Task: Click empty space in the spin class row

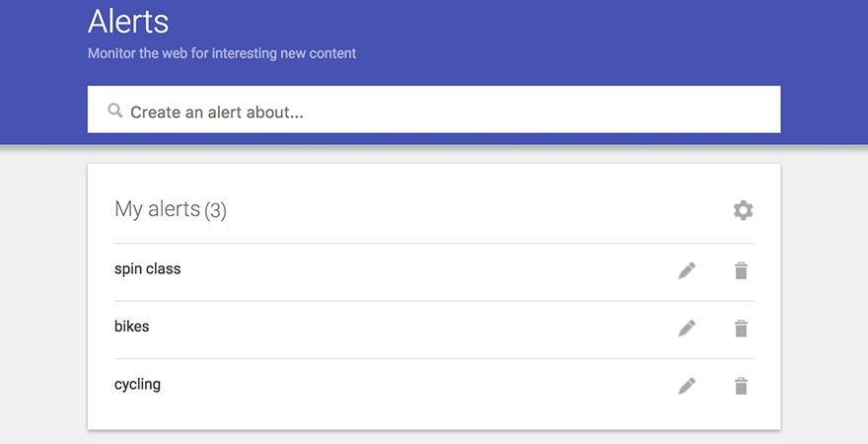Action: 424,270
